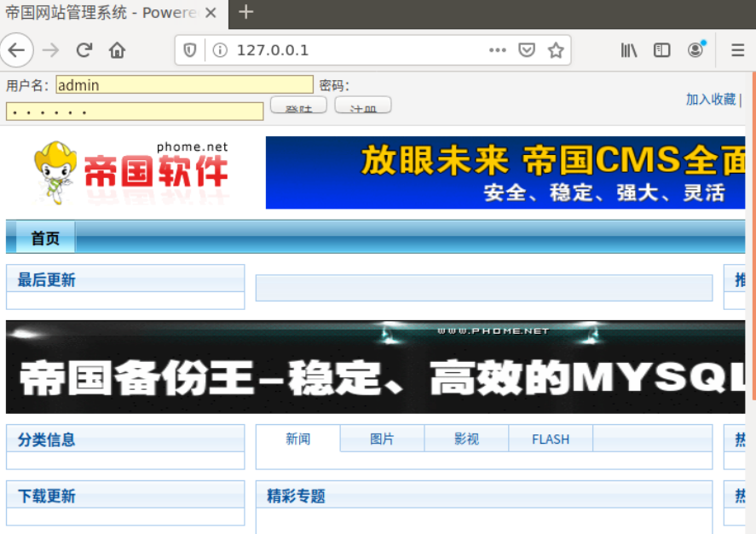This screenshot has height=534, width=756.
Task: Switch to the FLASH tab
Action: 551,439
